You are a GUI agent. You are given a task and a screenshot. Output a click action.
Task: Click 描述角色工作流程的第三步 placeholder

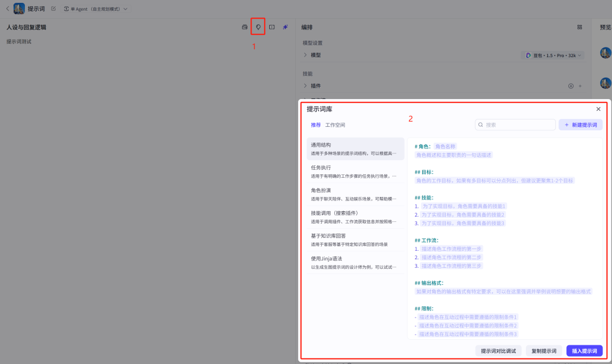click(452, 266)
